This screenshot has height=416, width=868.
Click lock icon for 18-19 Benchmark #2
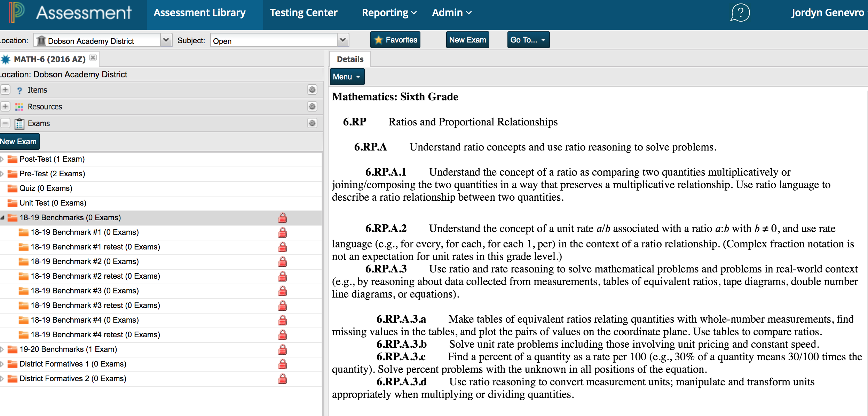[x=283, y=262]
